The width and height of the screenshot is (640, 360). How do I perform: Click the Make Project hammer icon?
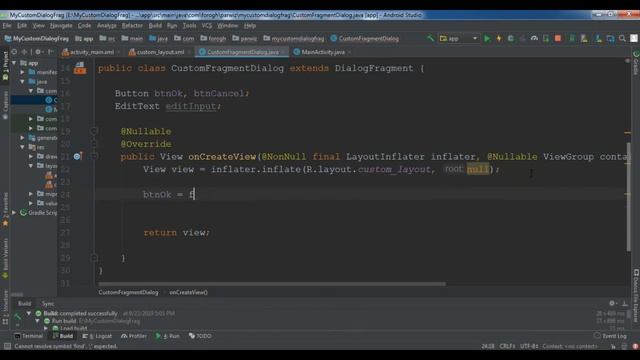point(431,38)
